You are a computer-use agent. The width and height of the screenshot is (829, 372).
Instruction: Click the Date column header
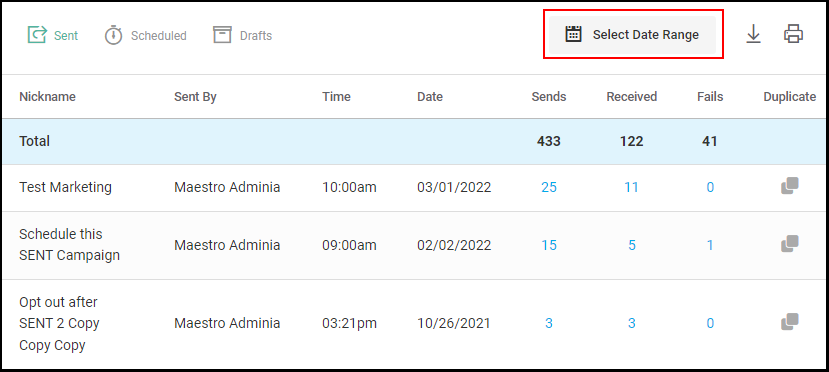pyautogui.click(x=430, y=97)
